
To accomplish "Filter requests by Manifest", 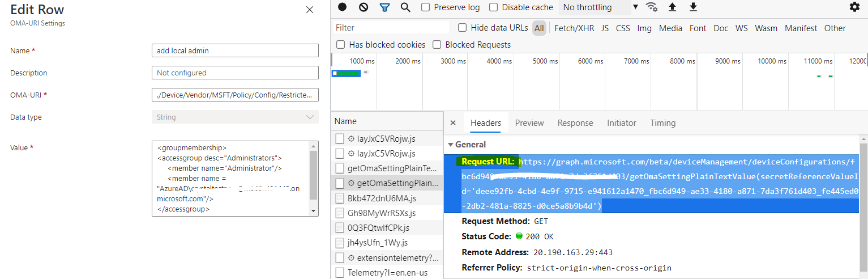I will tap(801, 28).
